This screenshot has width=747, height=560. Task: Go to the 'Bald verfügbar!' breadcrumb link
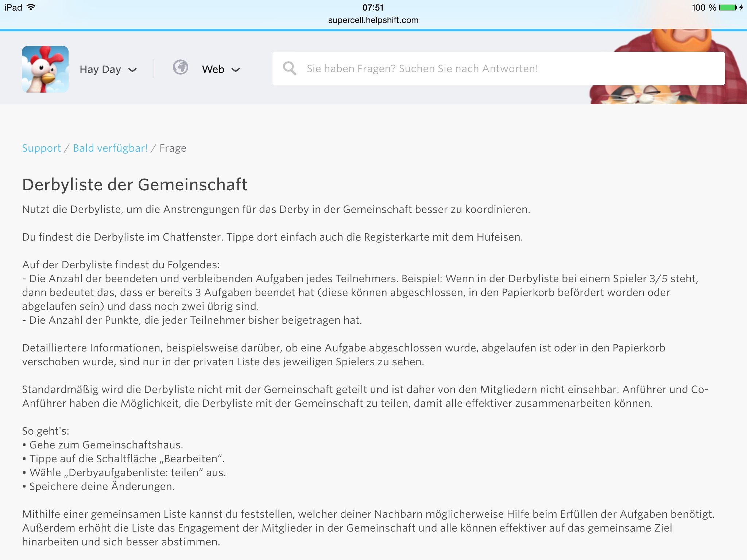click(110, 148)
